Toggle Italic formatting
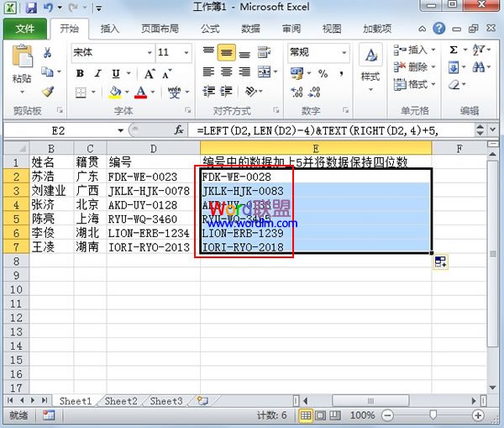This screenshot has width=504, height=428. pos(97,73)
